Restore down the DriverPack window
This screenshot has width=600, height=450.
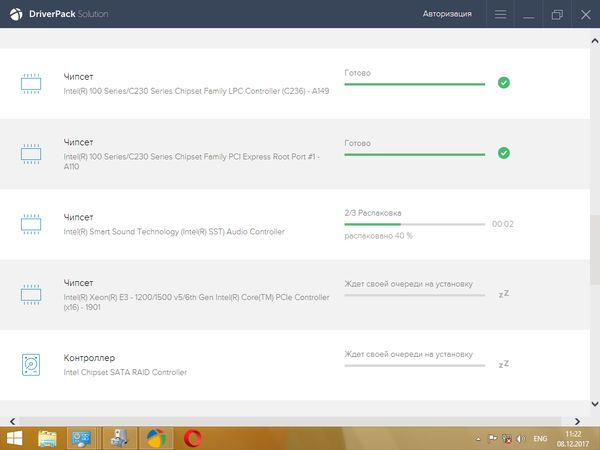[557, 15]
